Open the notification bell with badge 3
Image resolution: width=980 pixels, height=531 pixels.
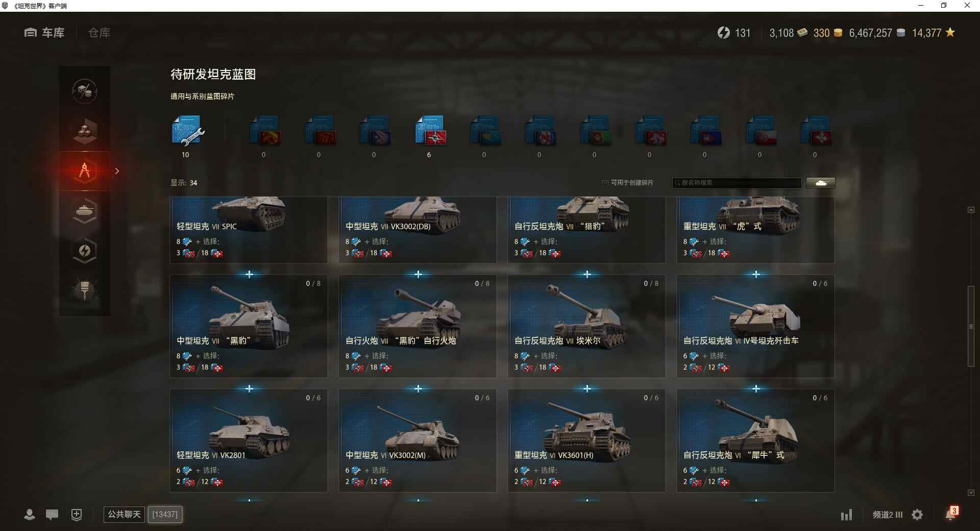(951, 513)
